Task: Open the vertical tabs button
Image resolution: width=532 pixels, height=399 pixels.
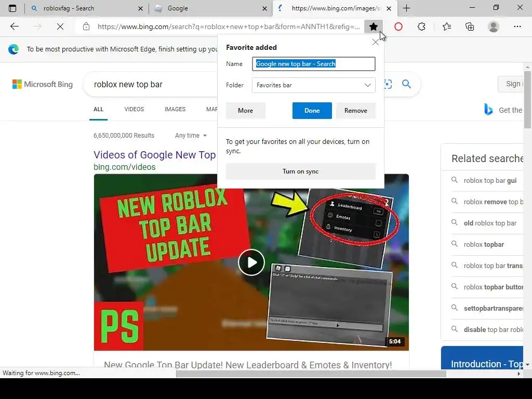Action: point(12,8)
